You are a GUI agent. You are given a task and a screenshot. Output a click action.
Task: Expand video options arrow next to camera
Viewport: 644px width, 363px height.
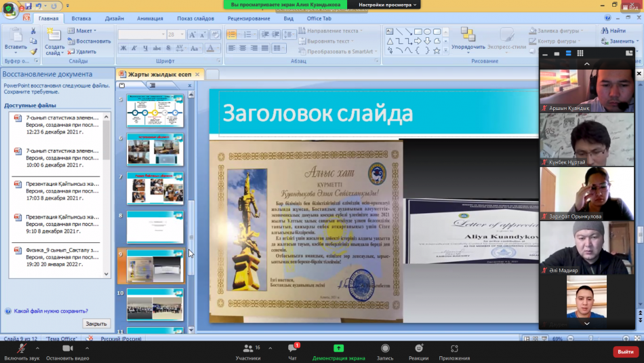click(87, 348)
